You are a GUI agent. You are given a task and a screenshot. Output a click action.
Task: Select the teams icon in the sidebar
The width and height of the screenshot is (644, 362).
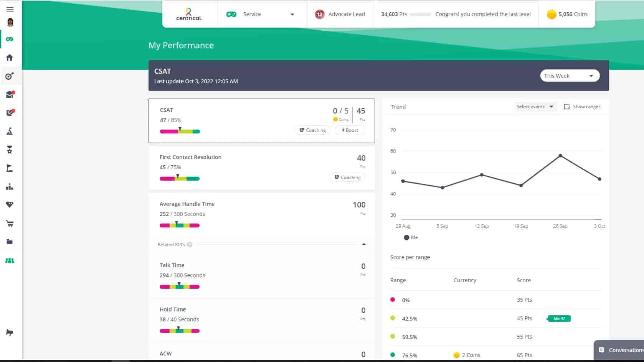click(x=10, y=260)
